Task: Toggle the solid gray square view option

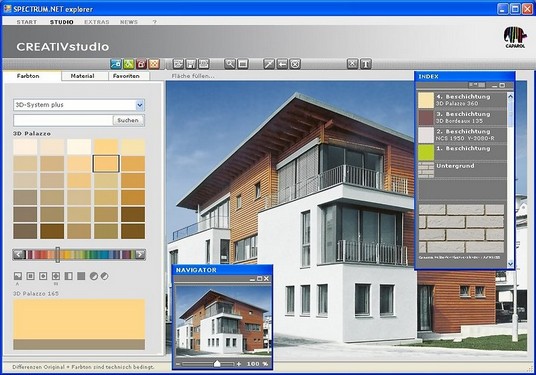Action: [x=81, y=276]
